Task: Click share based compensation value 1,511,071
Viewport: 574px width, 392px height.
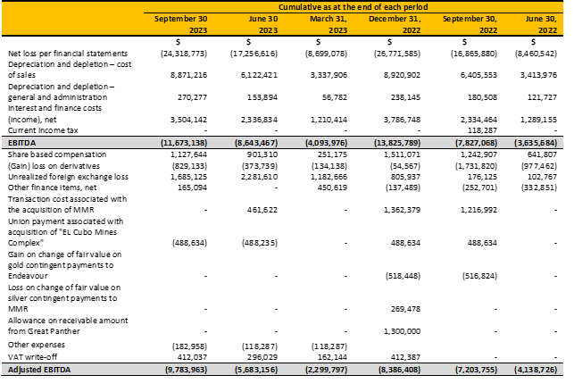Action: (403, 154)
